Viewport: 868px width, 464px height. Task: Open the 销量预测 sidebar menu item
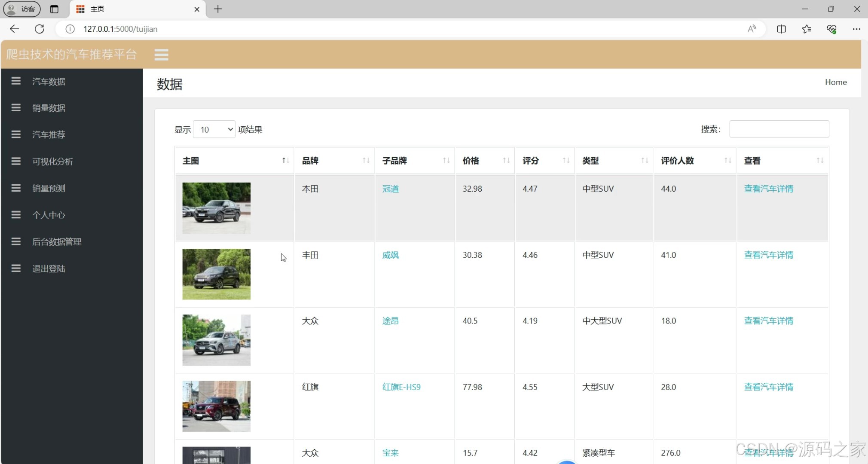49,188
